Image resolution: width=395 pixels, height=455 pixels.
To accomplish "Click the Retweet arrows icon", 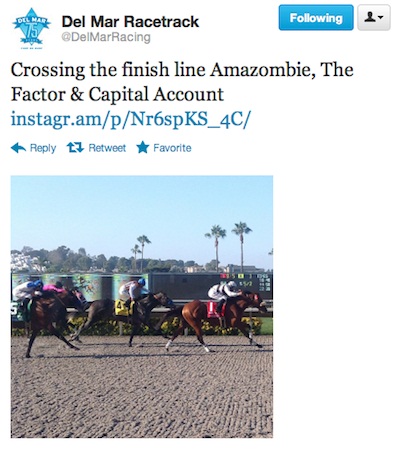I will point(75,147).
